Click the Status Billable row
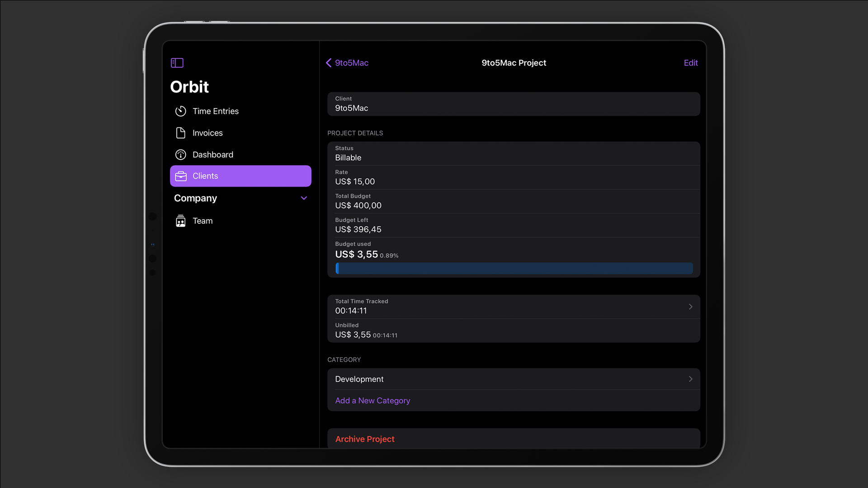Viewport: 868px width, 488px height. tap(514, 154)
